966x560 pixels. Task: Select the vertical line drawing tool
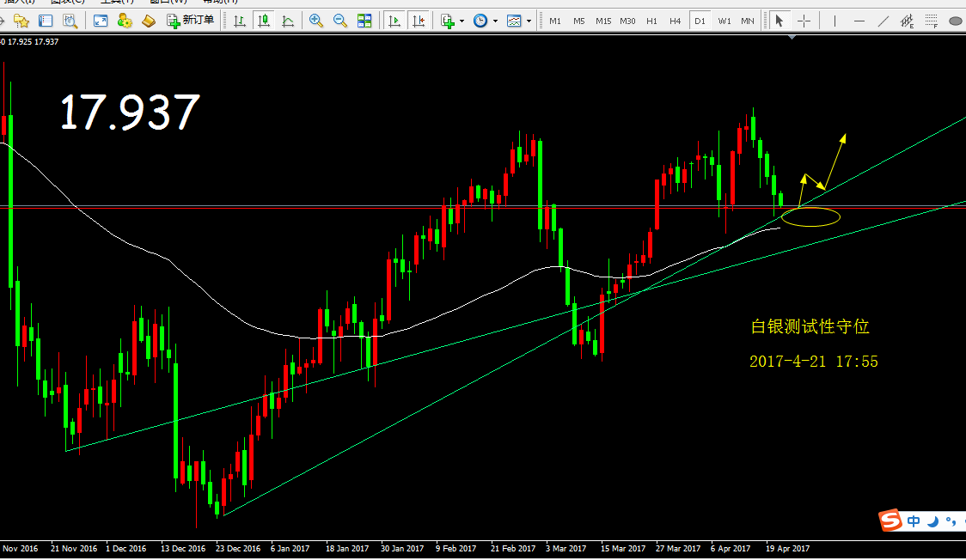[835, 21]
